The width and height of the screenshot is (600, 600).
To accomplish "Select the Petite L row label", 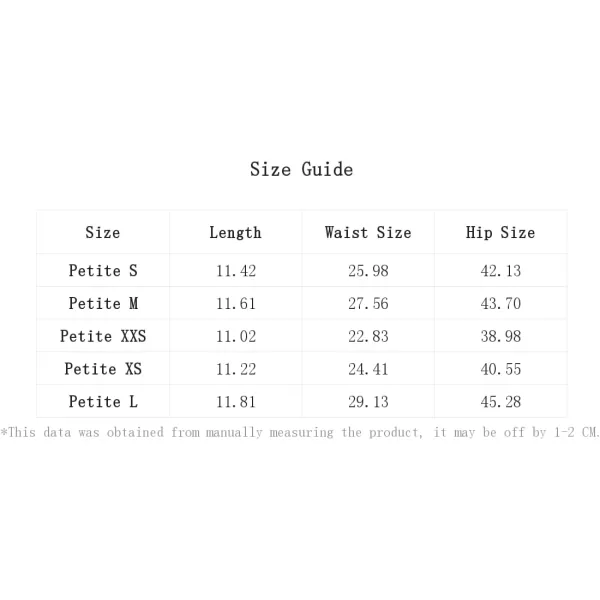I will point(103,402).
